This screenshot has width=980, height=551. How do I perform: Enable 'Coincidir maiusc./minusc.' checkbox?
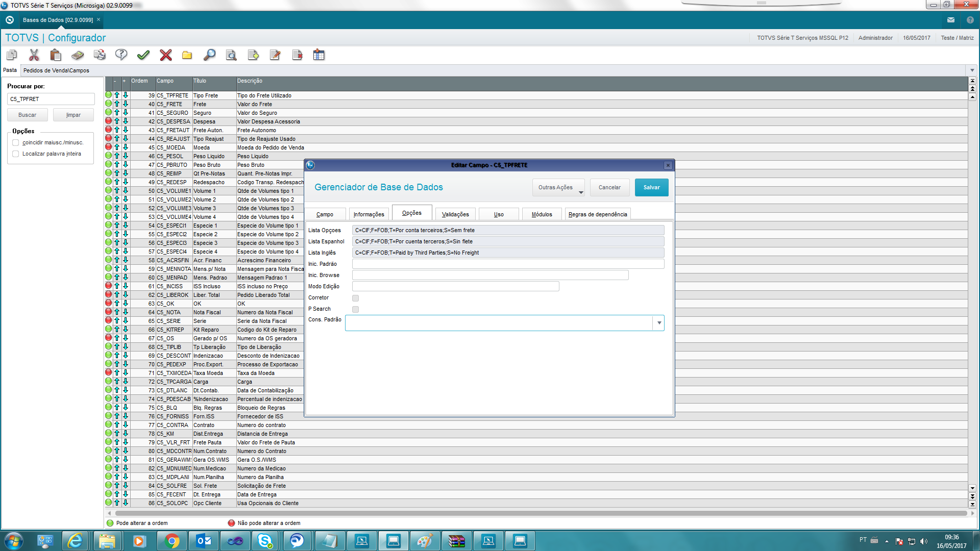click(16, 143)
